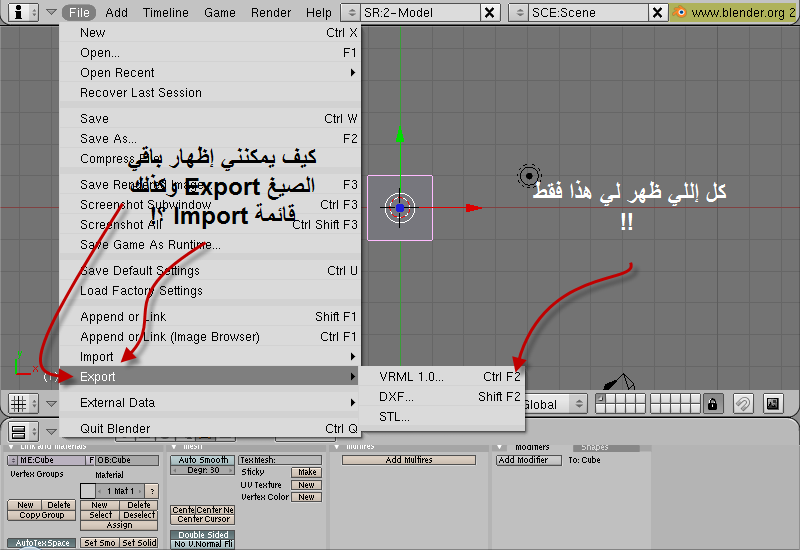Image resolution: width=800 pixels, height=550 pixels.
Task: Toggle No V.Normal Flip option
Action: tap(203, 544)
